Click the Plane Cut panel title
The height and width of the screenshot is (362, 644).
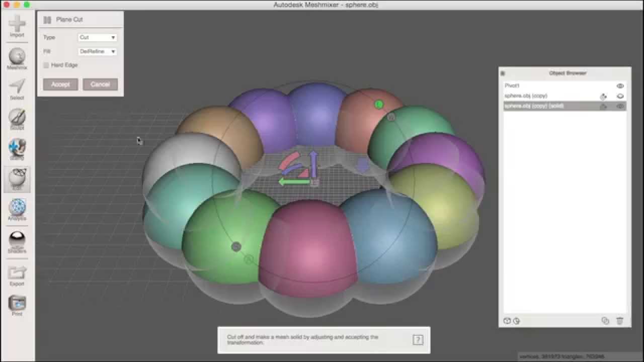[69, 20]
